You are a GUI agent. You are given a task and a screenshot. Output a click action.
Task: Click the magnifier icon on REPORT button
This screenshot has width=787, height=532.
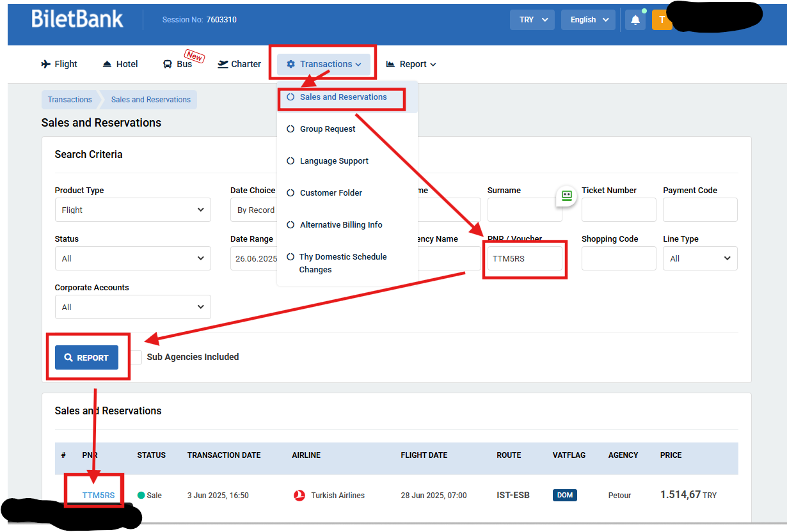tap(69, 357)
